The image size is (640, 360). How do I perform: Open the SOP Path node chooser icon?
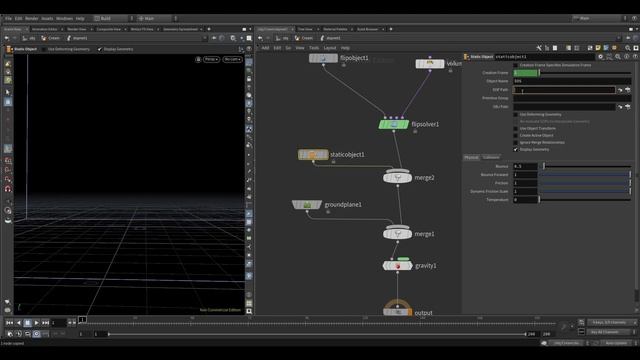[628, 90]
